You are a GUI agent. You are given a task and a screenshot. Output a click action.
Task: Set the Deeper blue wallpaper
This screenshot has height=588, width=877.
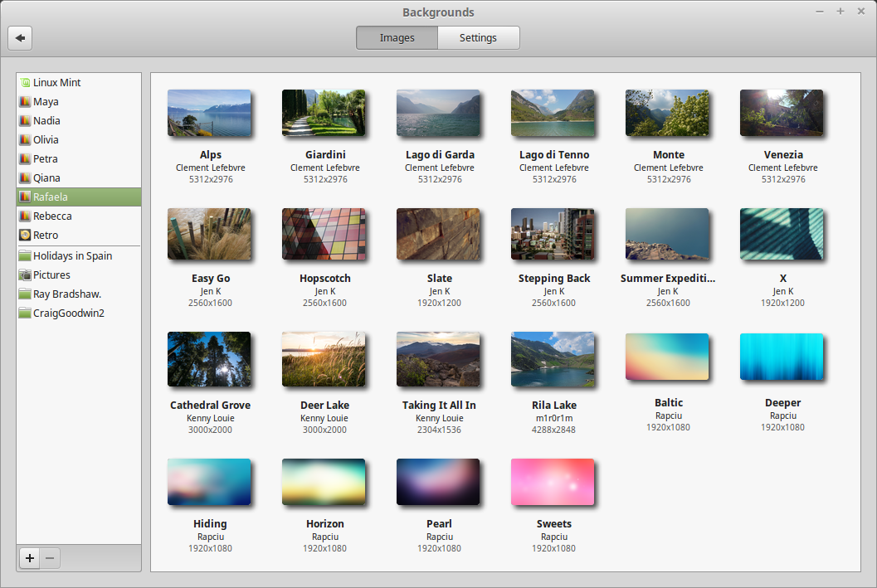[x=782, y=357]
